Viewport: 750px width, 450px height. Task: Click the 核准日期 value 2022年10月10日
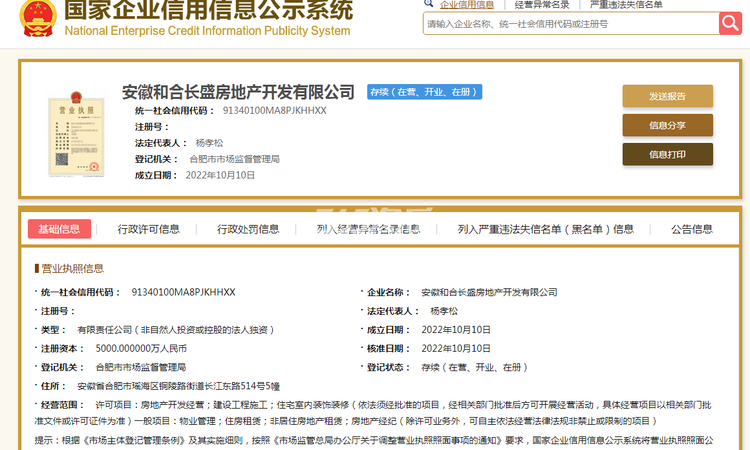tap(456, 349)
